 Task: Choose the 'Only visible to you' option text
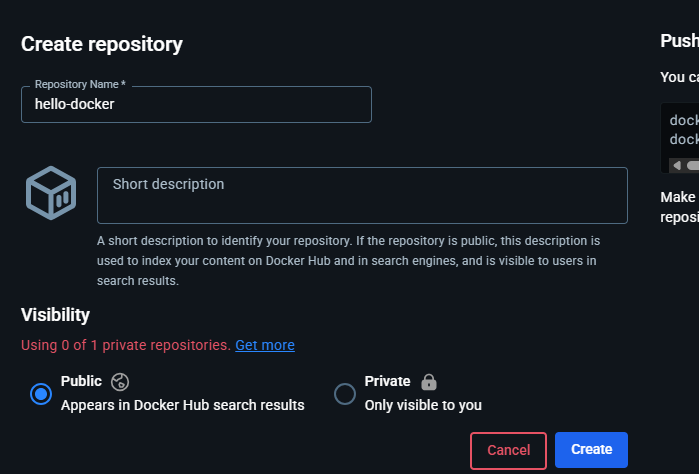pyautogui.click(x=423, y=405)
